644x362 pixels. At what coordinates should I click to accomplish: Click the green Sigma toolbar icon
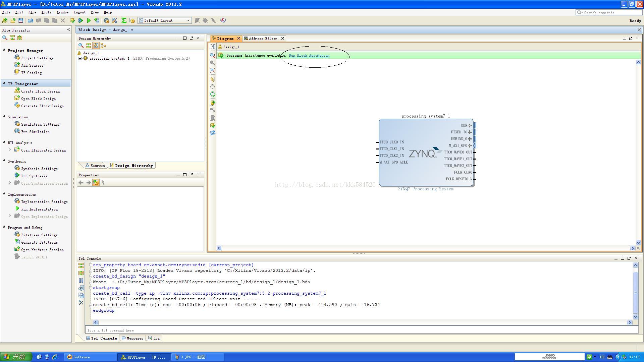(124, 20)
